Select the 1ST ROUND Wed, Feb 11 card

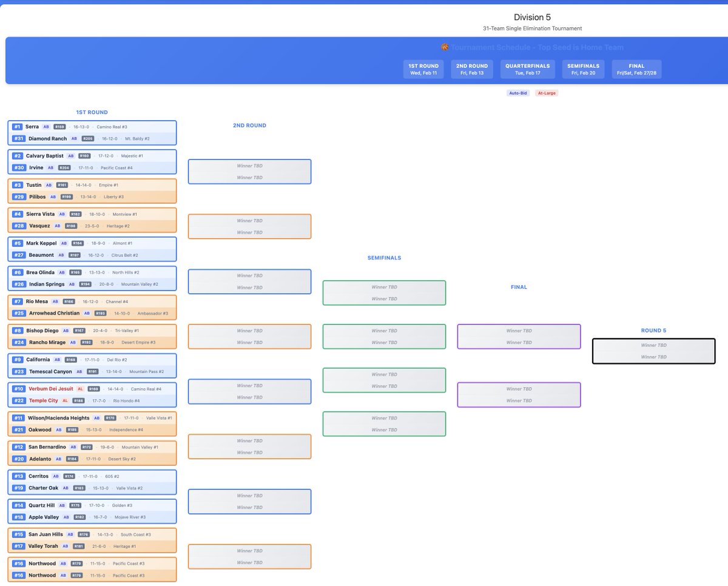423,69
